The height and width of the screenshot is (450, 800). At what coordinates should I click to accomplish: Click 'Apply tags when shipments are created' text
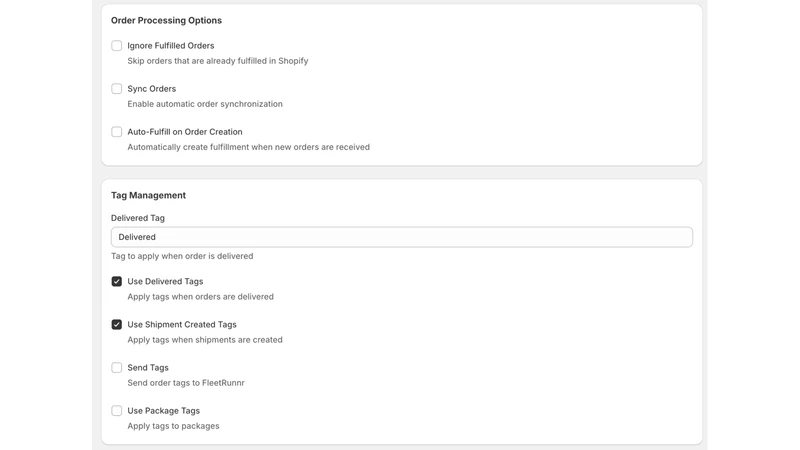[x=205, y=340]
